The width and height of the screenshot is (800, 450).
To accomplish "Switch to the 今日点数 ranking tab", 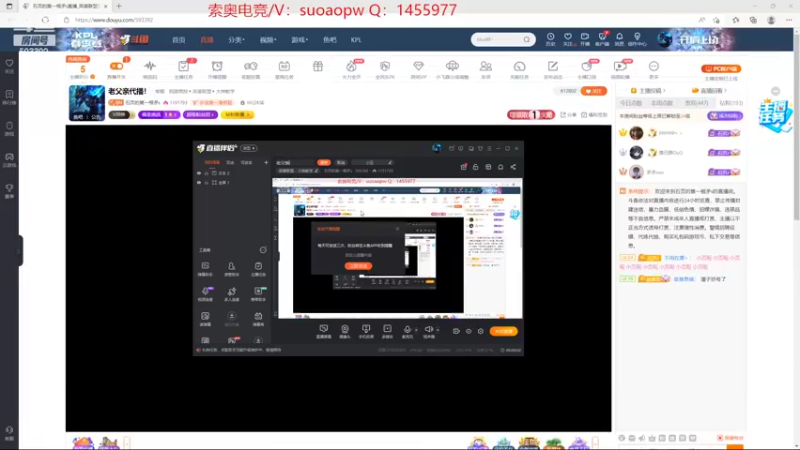I will pos(631,103).
